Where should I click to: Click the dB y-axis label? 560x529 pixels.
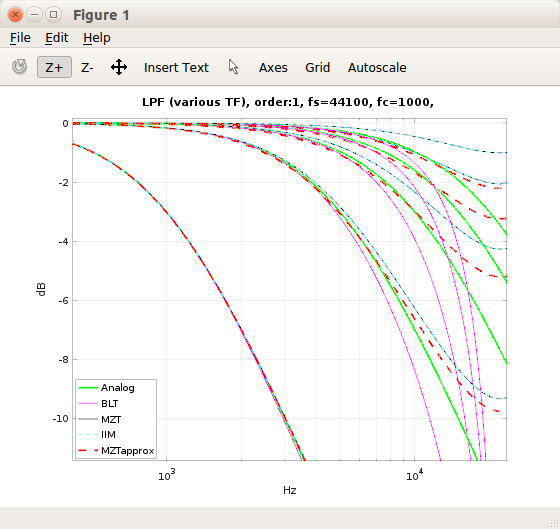point(41,289)
